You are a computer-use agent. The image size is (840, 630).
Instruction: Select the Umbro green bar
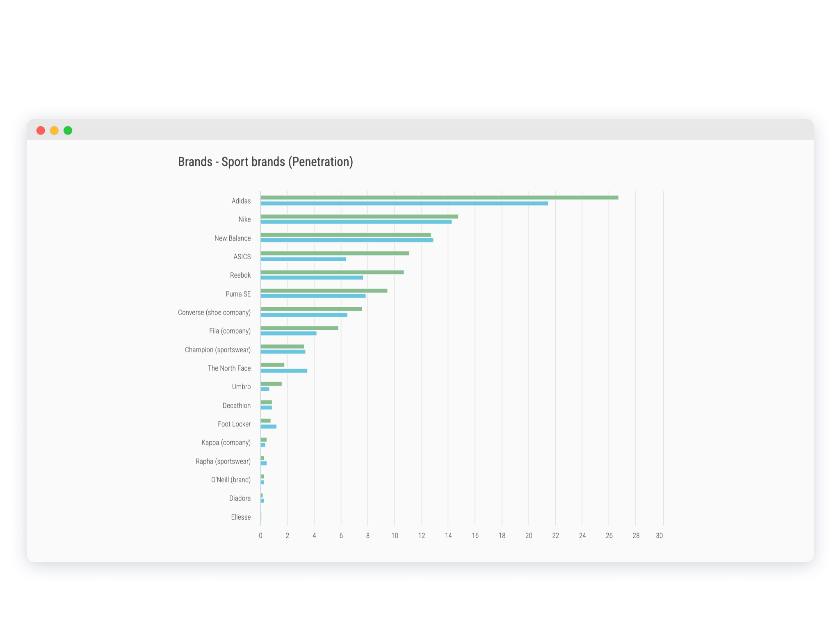[271, 384]
